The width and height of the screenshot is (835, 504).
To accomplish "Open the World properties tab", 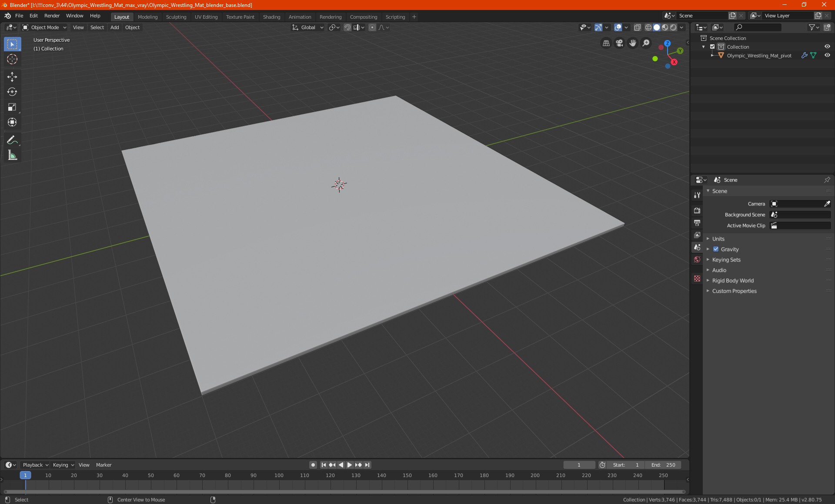I will coord(697,259).
